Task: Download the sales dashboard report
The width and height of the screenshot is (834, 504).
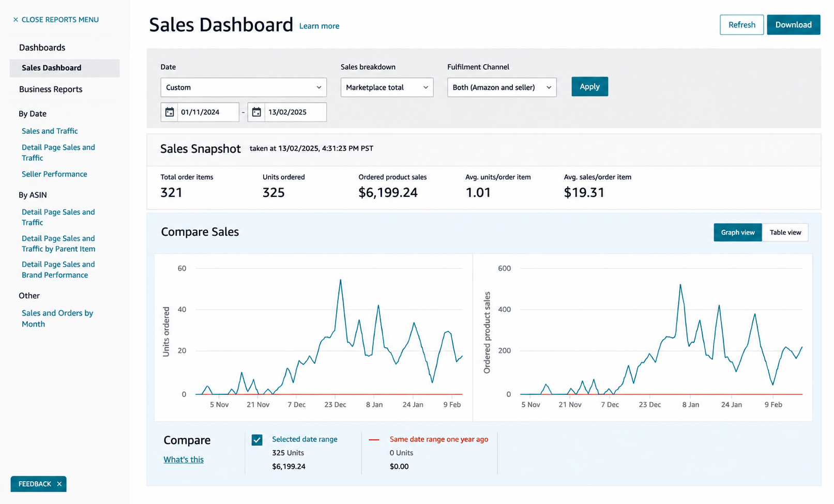Action: [793, 25]
